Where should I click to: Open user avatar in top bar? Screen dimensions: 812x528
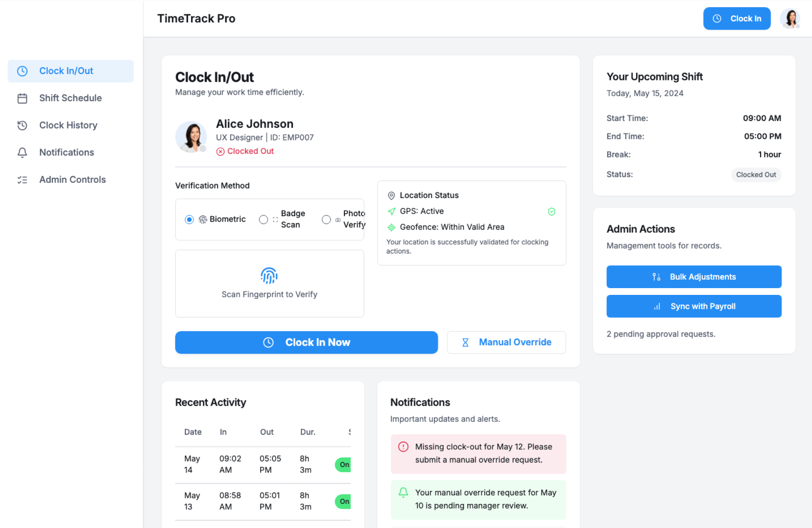[x=790, y=19]
